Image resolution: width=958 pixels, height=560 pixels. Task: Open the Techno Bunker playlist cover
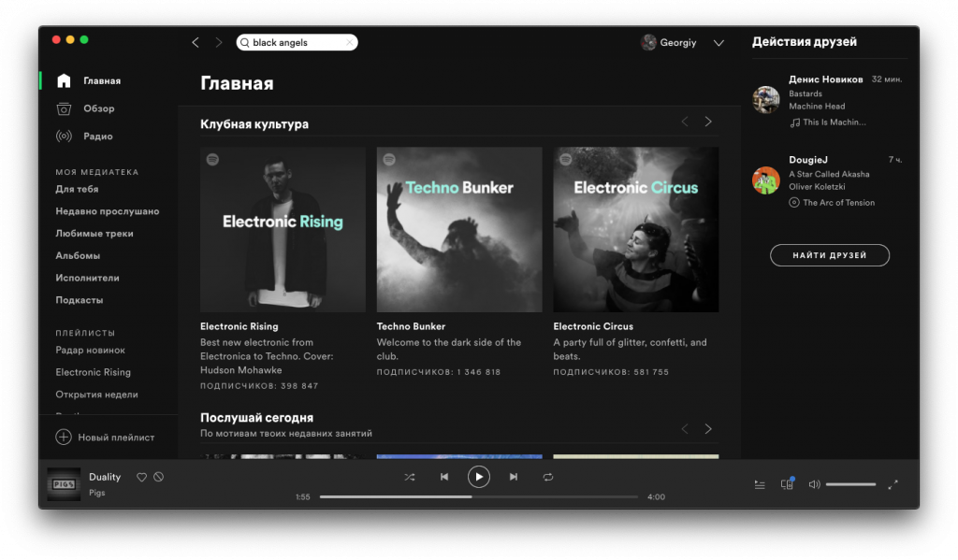[459, 229]
